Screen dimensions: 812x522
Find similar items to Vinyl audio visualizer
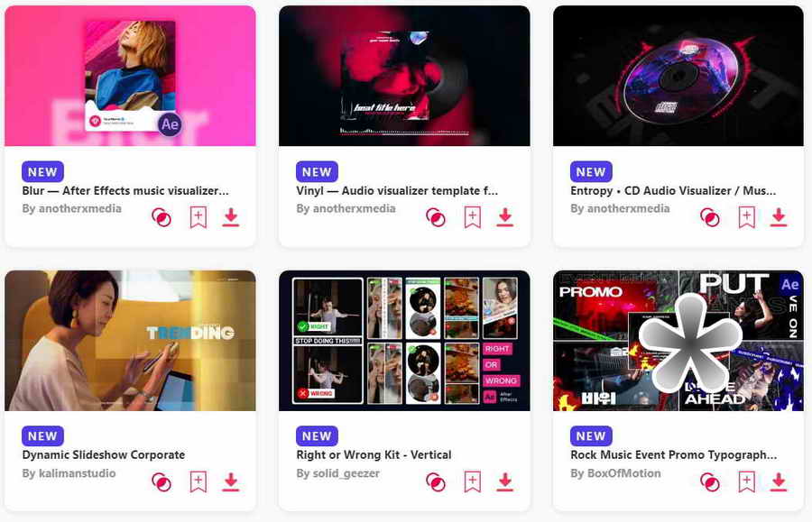point(436,217)
